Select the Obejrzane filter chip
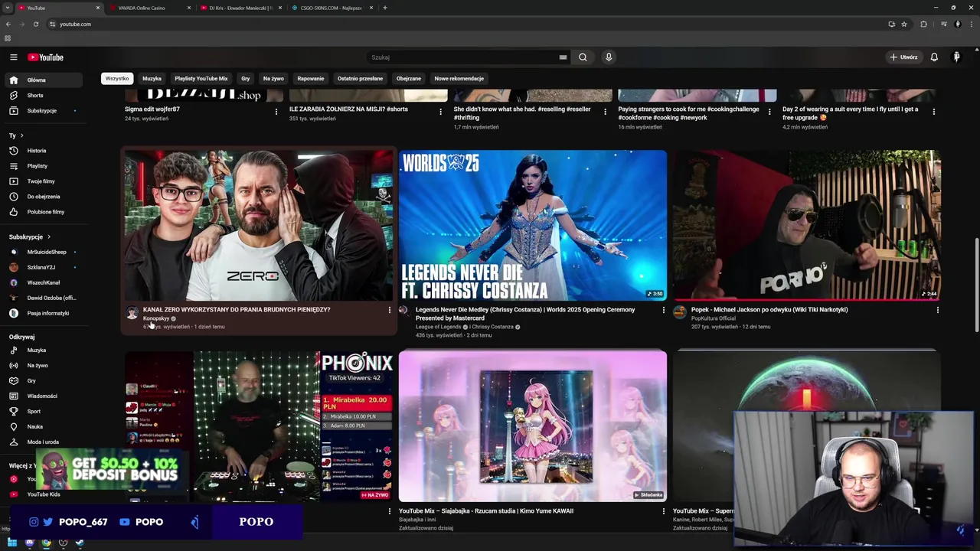 tap(409, 78)
